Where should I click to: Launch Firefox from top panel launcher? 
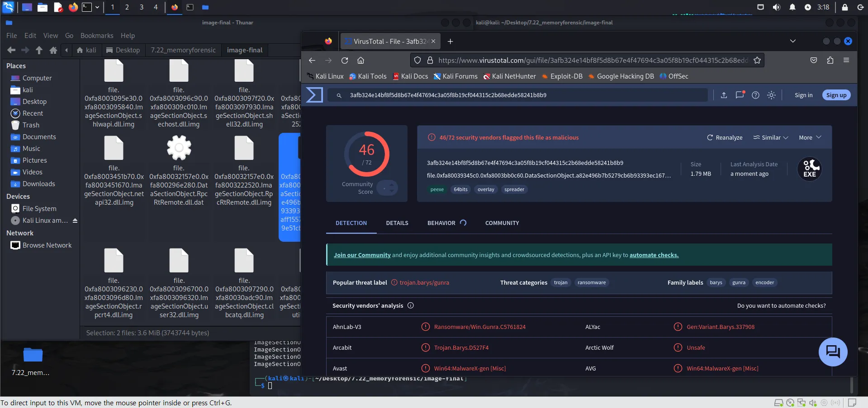tap(73, 7)
